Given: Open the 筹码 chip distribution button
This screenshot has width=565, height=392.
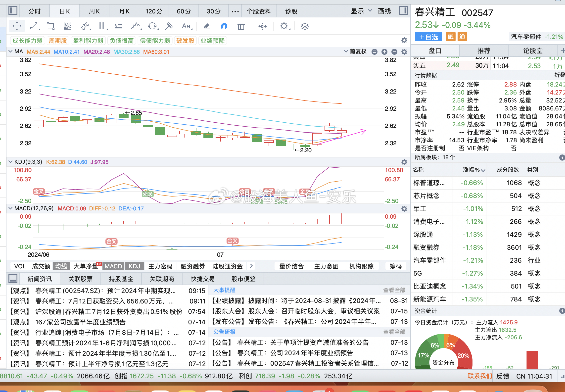Looking at the screenshot, I should 396,266.
